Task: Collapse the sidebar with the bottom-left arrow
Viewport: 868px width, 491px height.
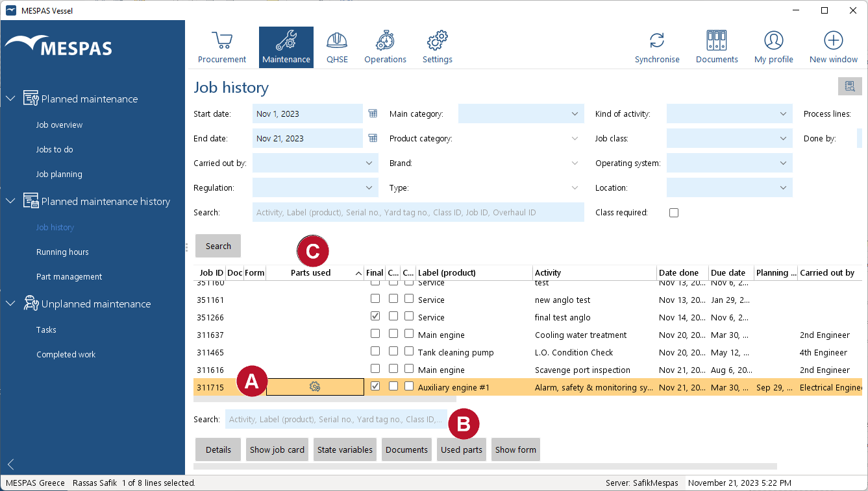Action: pyautogui.click(x=10, y=464)
